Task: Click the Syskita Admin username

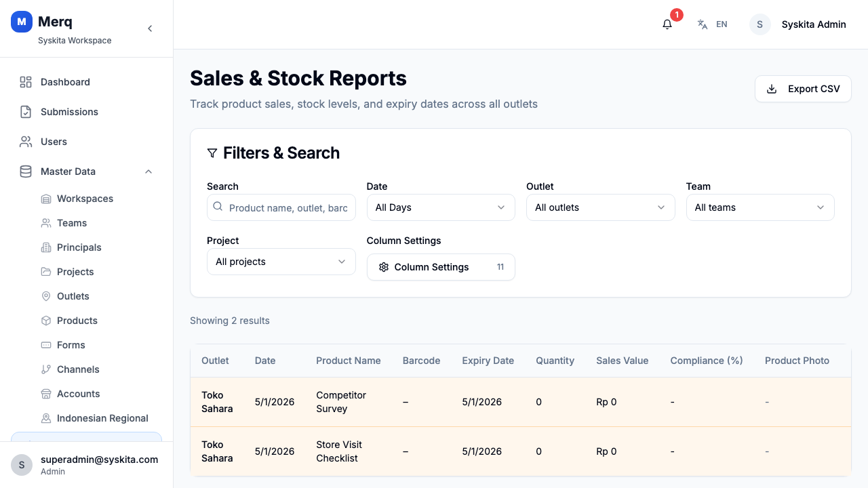Action: (814, 24)
